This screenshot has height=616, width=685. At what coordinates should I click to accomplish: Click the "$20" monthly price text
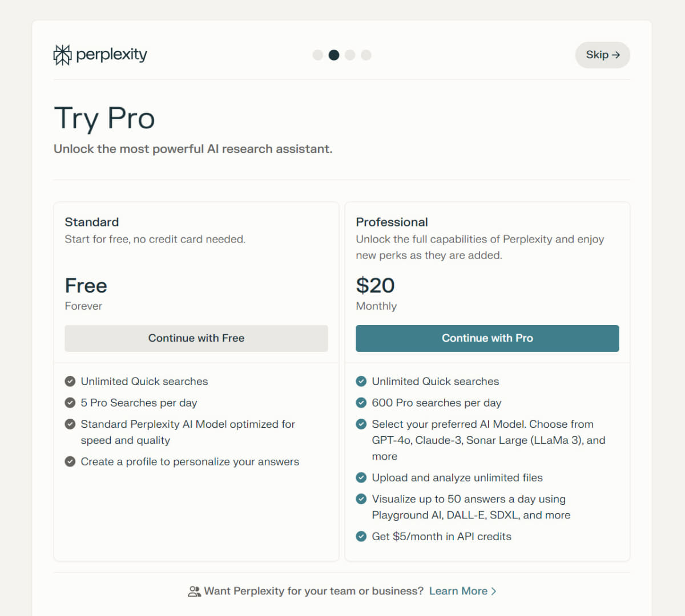click(375, 285)
